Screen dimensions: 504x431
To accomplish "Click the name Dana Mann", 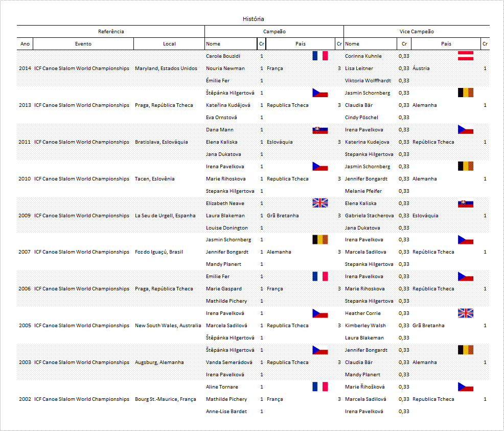I will point(219,129).
